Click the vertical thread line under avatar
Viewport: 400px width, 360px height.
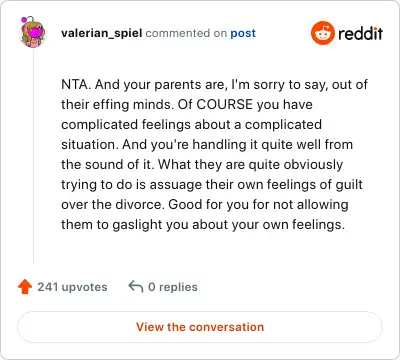coord(33,156)
